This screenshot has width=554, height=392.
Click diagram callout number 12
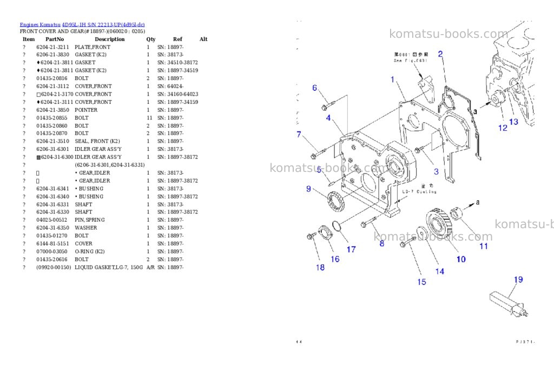(x=503, y=128)
